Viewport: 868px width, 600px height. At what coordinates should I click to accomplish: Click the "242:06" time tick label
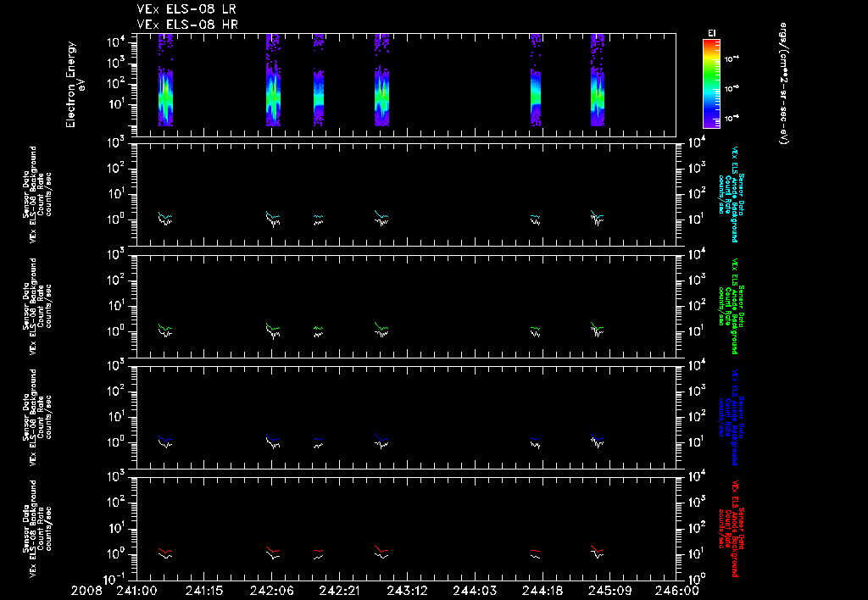pos(271,592)
